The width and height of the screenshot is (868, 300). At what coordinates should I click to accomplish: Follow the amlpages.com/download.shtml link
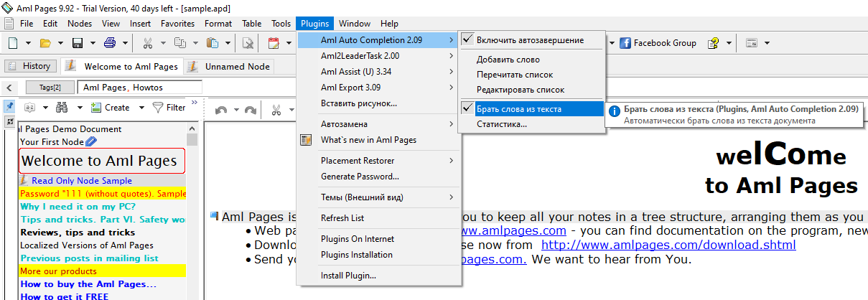[668, 245]
